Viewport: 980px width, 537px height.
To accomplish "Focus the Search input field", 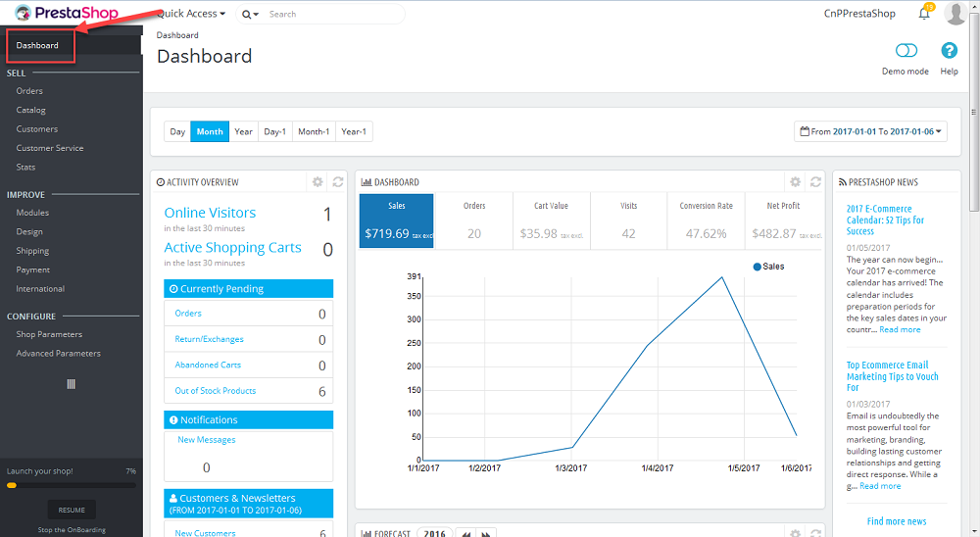I will [x=334, y=14].
